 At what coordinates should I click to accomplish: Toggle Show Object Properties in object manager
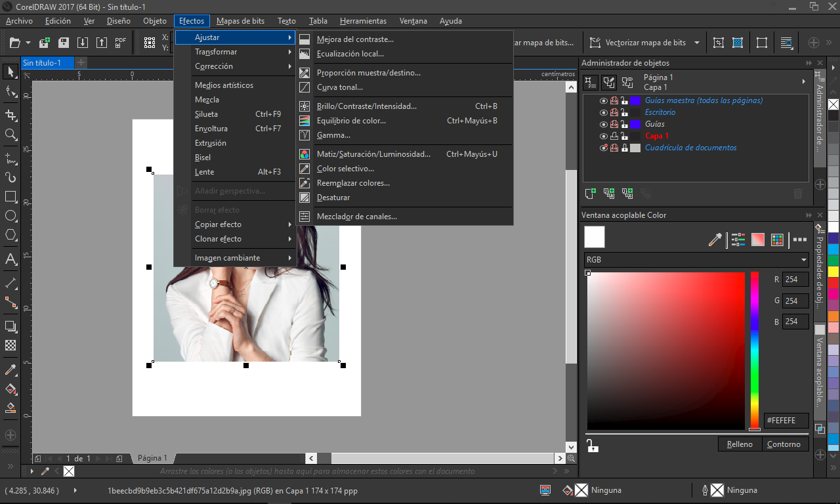(591, 82)
